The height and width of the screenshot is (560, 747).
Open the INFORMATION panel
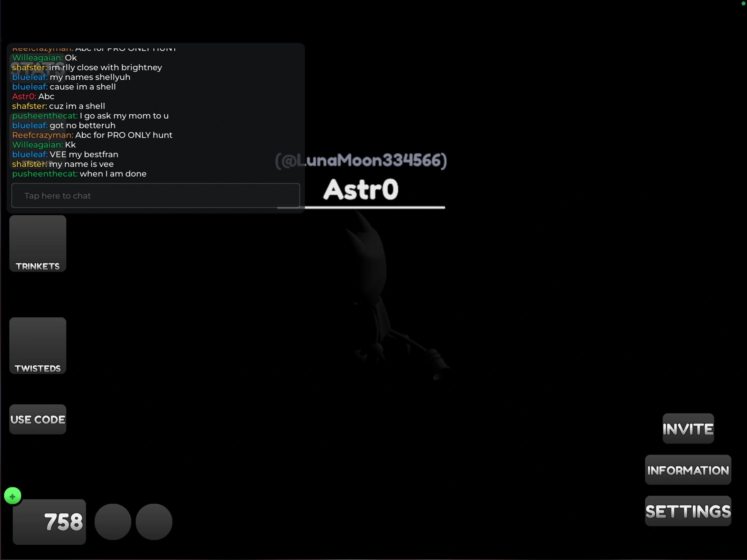[688, 470]
